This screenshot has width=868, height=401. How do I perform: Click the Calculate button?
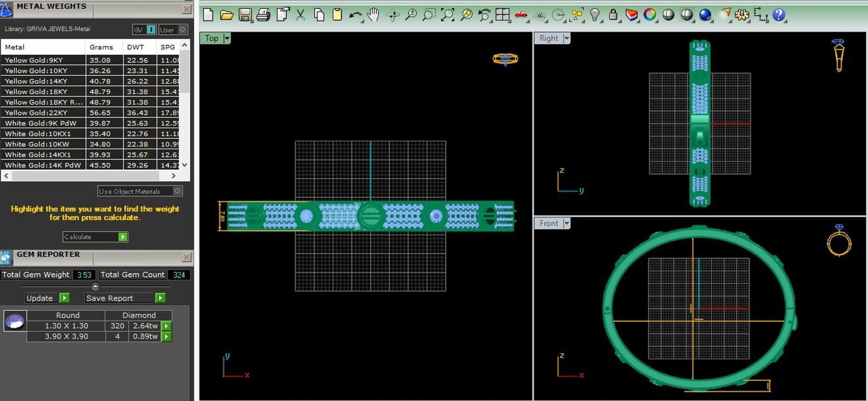coord(95,237)
